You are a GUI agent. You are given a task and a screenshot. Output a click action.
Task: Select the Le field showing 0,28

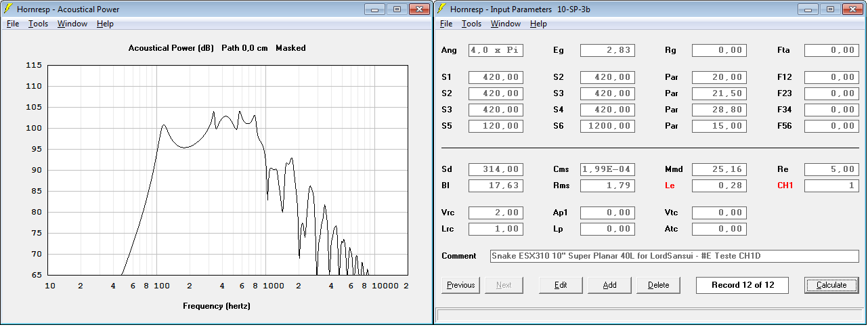tap(719, 186)
